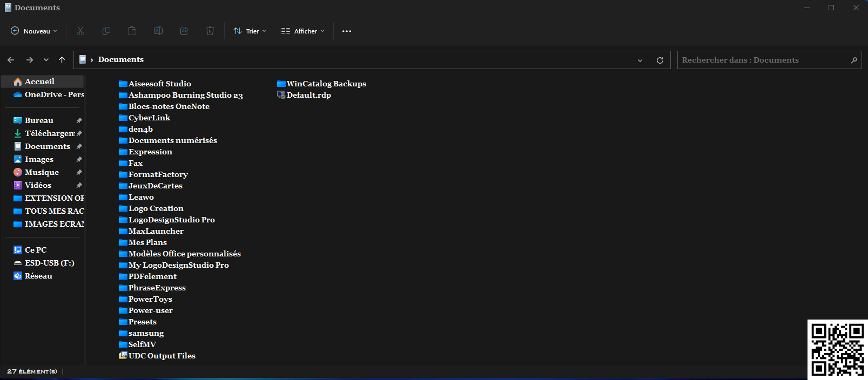Open the Afficher view dropdown

pyautogui.click(x=303, y=31)
